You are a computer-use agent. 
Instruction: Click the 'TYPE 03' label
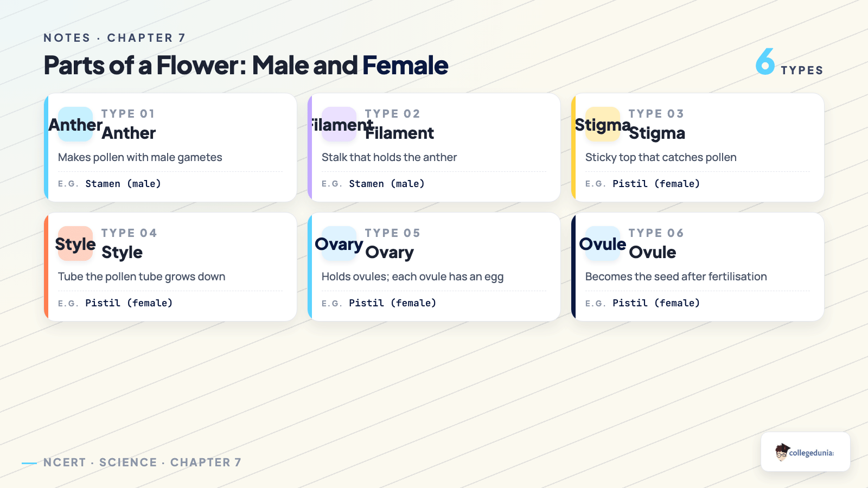[x=656, y=114]
